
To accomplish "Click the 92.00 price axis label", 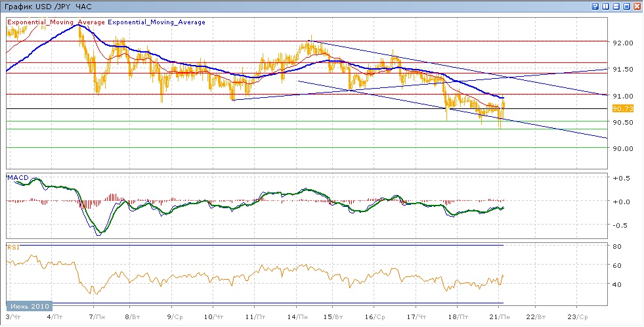I will point(621,43).
